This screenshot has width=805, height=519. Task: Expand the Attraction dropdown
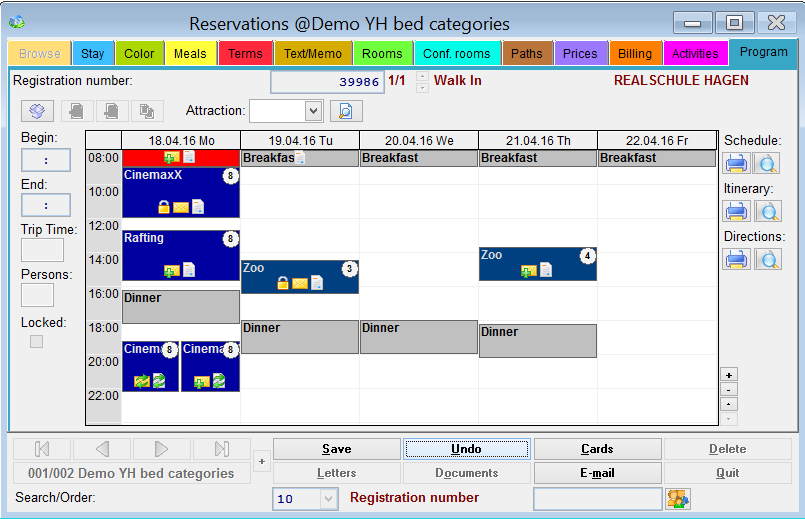(x=313, y=111)
